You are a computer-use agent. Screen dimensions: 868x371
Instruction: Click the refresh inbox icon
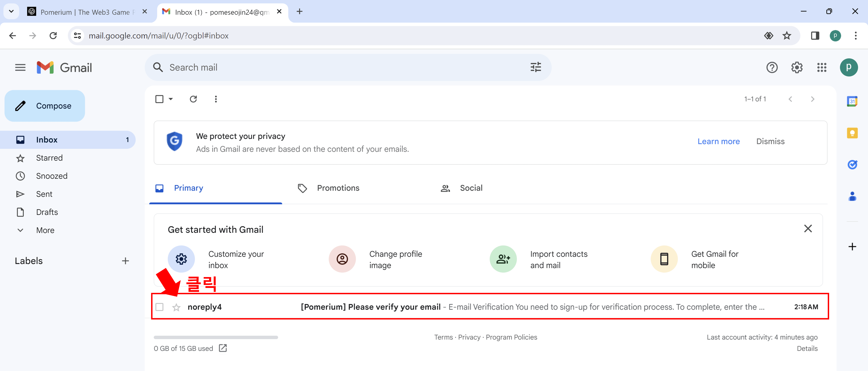pos(193,99)
